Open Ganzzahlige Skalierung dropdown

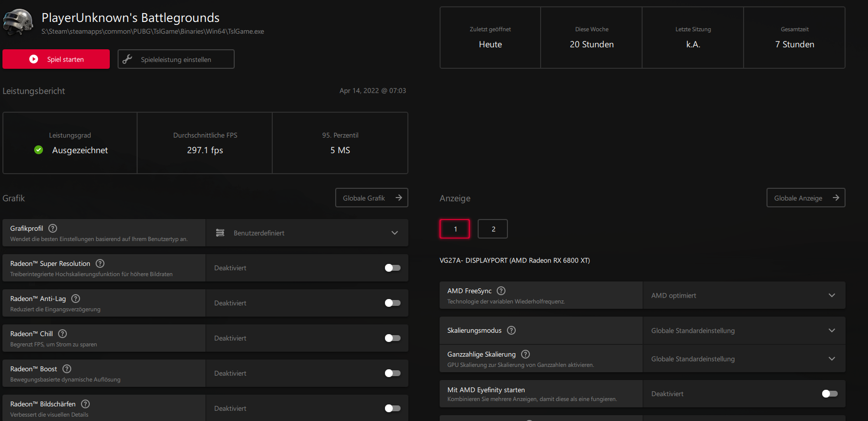click(744, 359)
